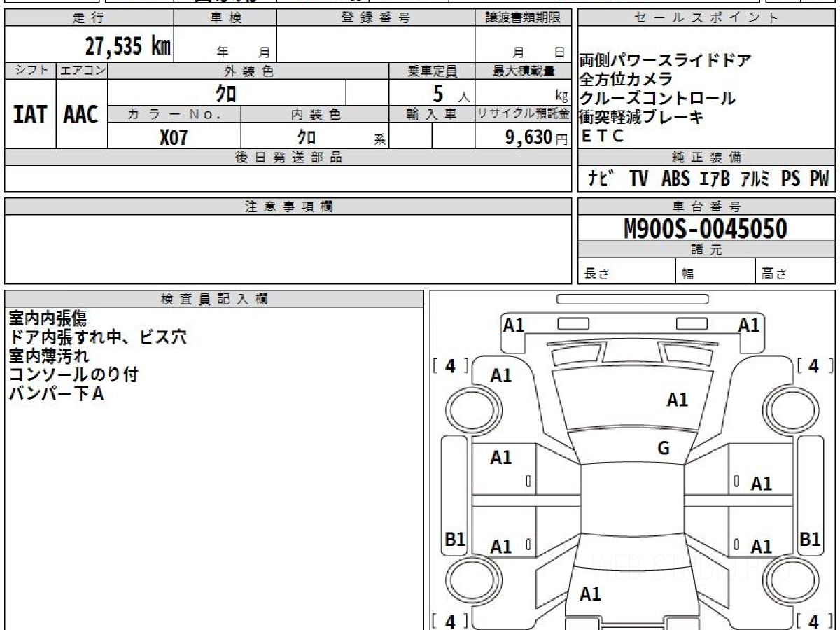Click the 室内内張傷 inspector note
This screenshot has width=840, height=630.
pyautogui.click(x=48, y=318)
